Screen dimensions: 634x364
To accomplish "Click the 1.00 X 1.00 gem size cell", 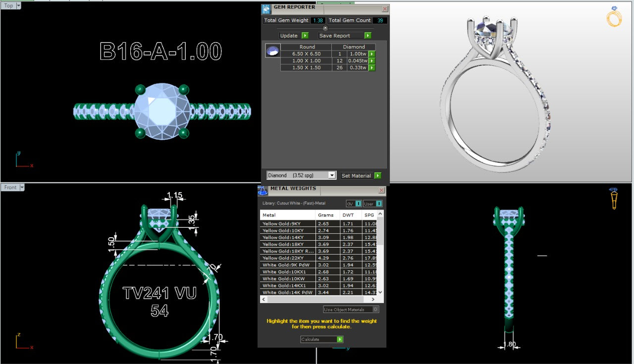I will point(306,61).
